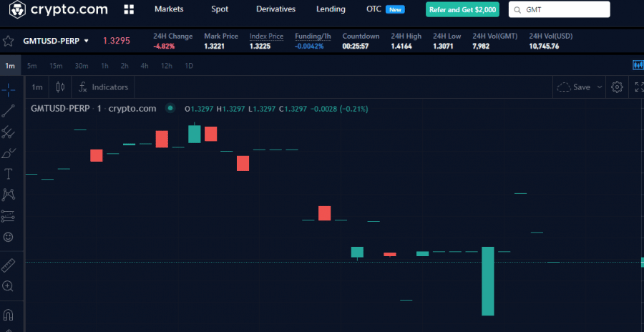Activate the zoom in tool

9,286
